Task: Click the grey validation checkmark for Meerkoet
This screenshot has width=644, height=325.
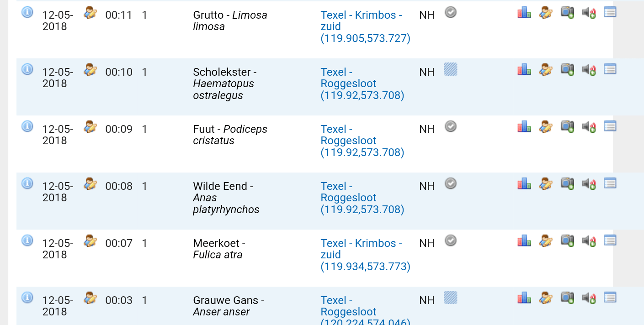Action: click(451, 241)
